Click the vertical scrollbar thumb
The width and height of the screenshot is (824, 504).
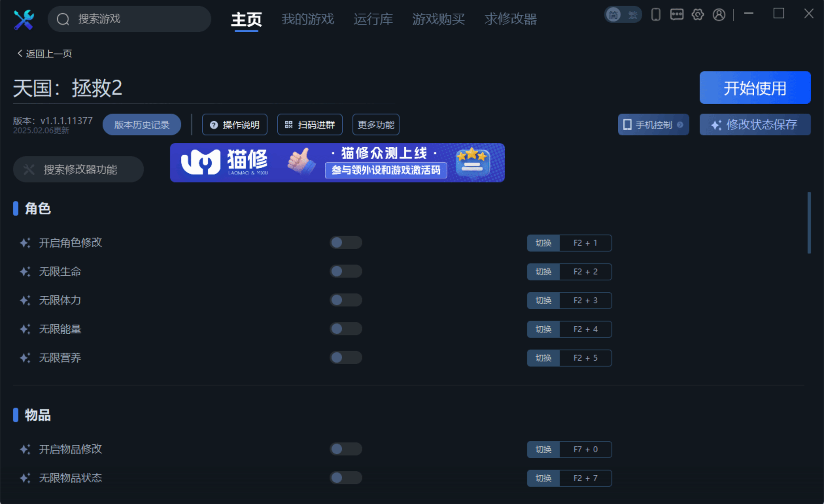809,223
